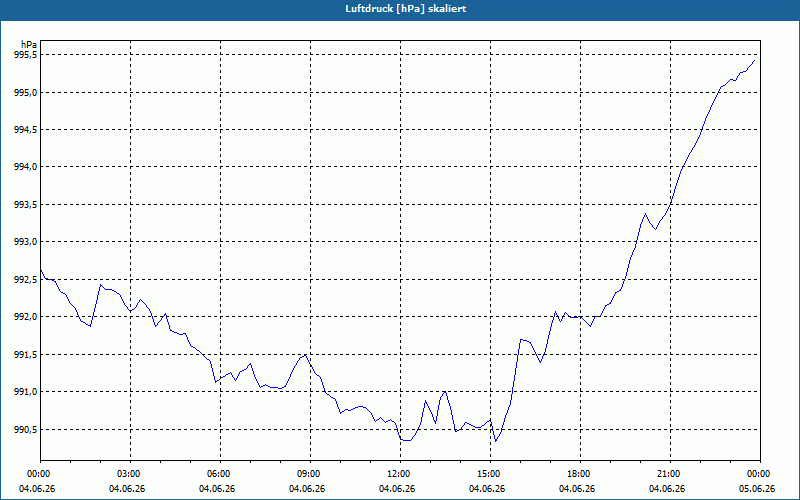Click the 06:00 time axis label
The image size is (800, 500).
220,474
